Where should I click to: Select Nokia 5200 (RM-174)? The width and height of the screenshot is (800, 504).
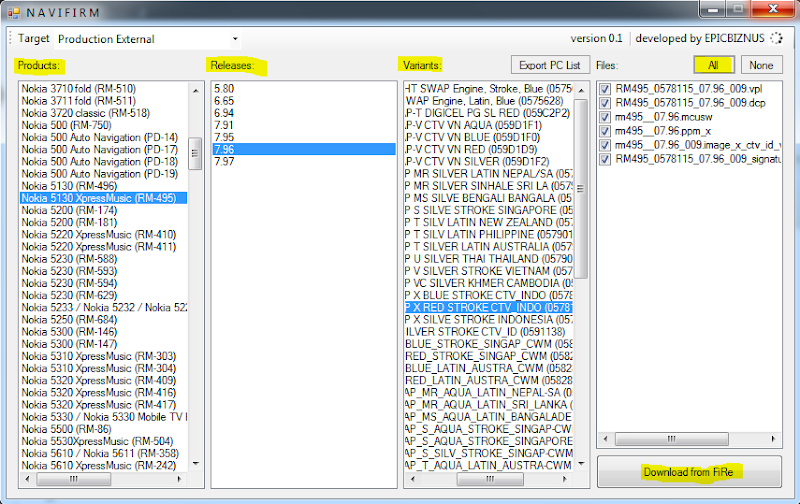click(x=104, y=210)
